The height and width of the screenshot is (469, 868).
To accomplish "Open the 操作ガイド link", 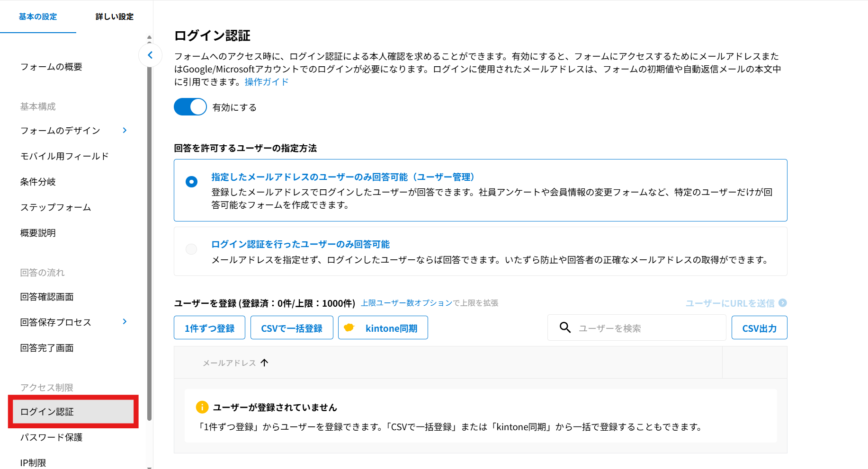I will [x=266, y=82].
